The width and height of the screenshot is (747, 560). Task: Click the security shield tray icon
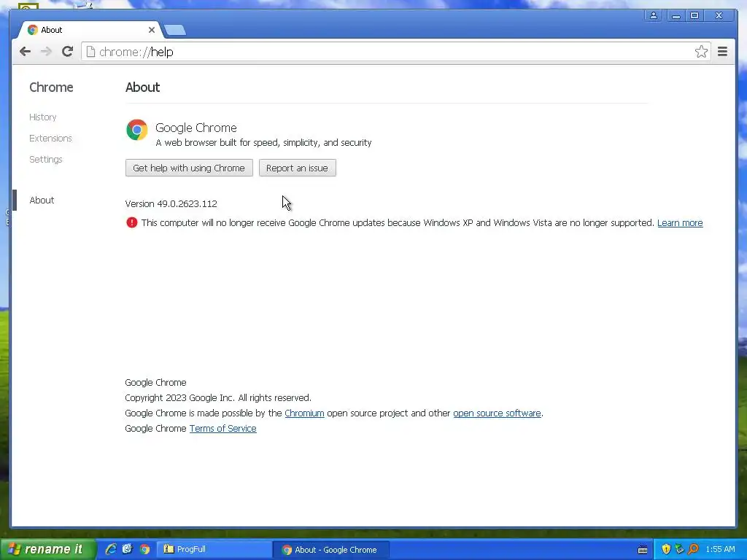coord(666,549)
